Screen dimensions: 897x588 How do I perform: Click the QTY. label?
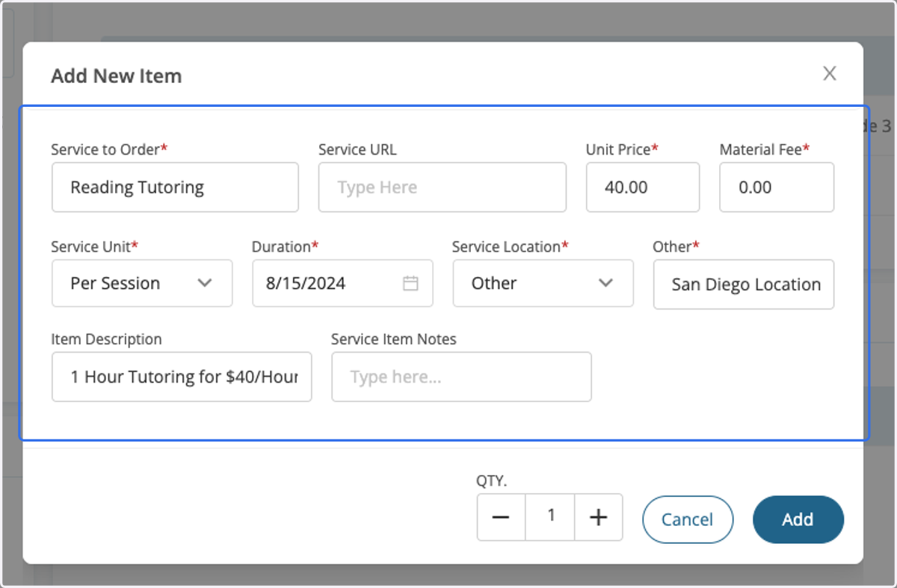(x=492, y=481)
